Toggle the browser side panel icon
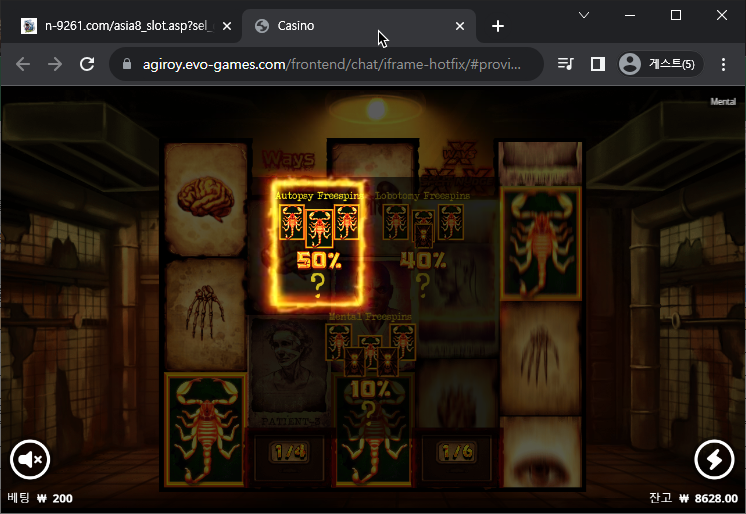Viewport: 746px width, 514px height. click(x=598, y=64)
